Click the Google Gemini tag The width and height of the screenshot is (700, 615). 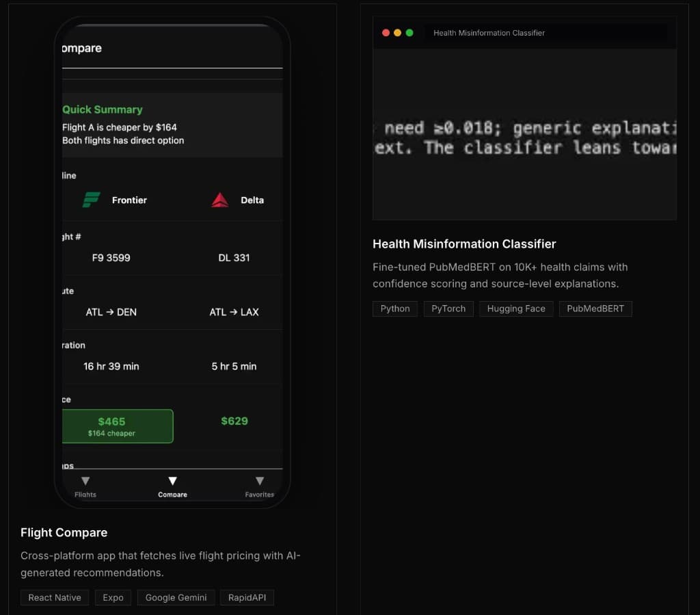coord(176,597)
